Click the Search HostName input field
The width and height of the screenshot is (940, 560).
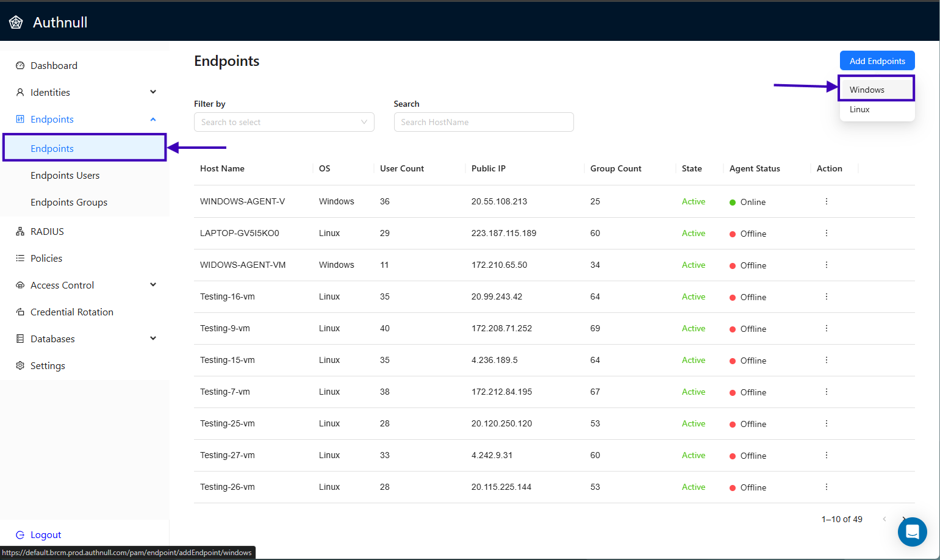(483, 122)
